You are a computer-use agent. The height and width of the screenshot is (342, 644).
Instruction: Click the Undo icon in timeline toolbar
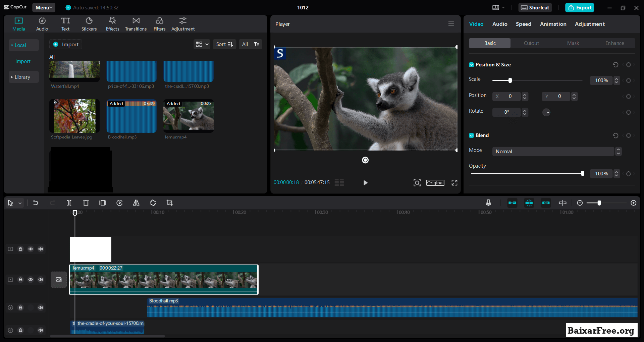[x=36, y=203]
